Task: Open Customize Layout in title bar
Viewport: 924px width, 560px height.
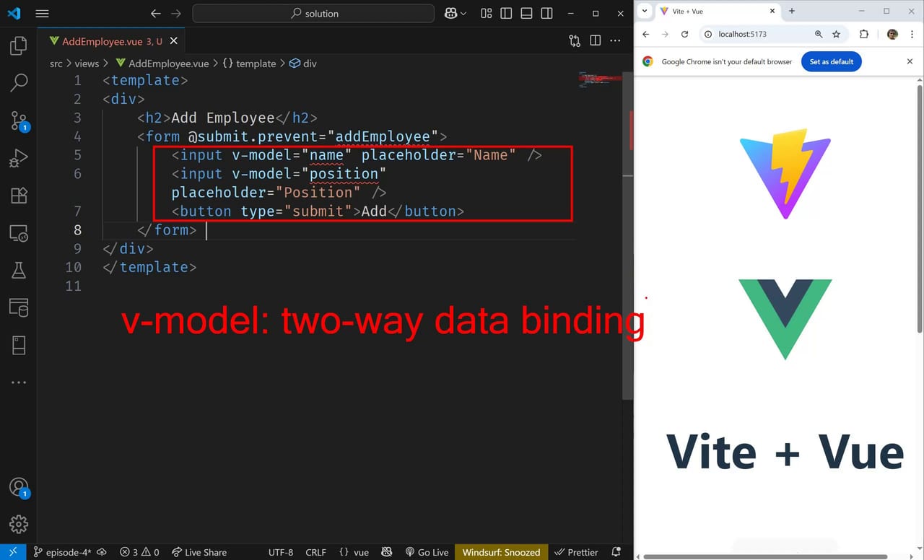Action: (x=486, y=13)
